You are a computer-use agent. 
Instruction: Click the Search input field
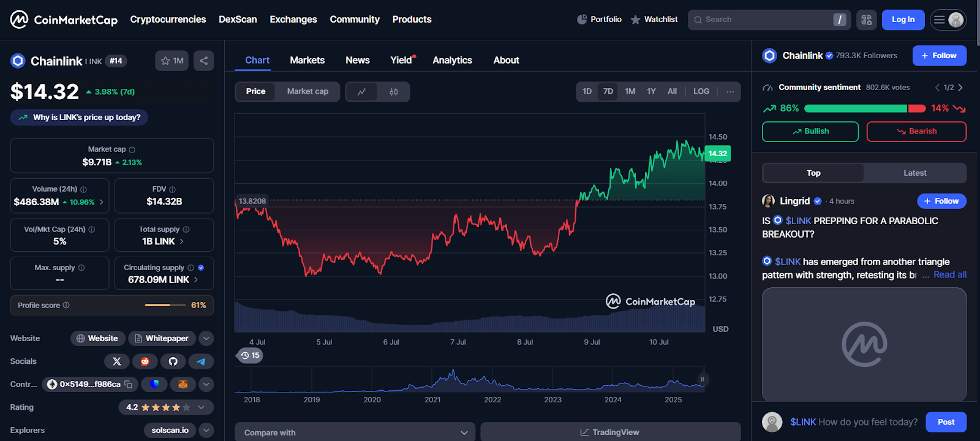(x=769, y=20)
